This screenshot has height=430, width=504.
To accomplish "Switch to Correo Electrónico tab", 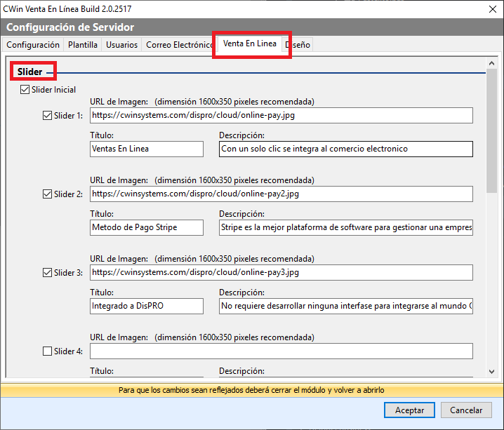I will click(x=178, y=45).
